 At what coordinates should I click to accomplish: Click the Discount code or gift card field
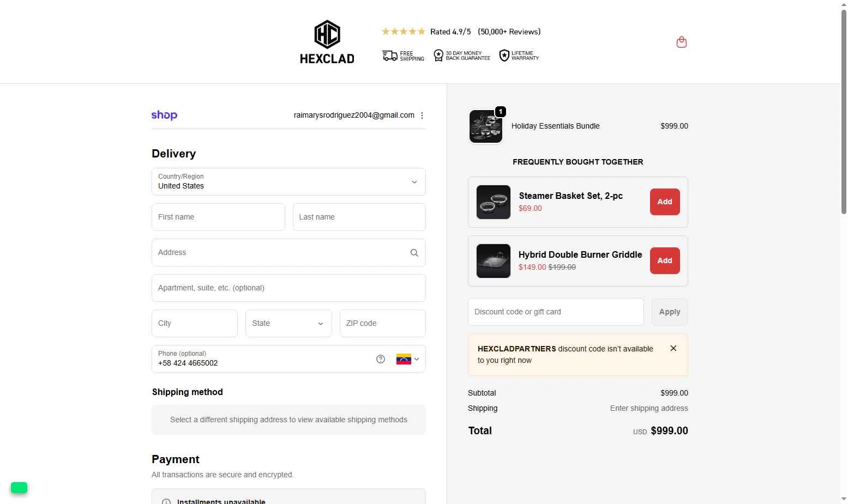click(556, 312)
